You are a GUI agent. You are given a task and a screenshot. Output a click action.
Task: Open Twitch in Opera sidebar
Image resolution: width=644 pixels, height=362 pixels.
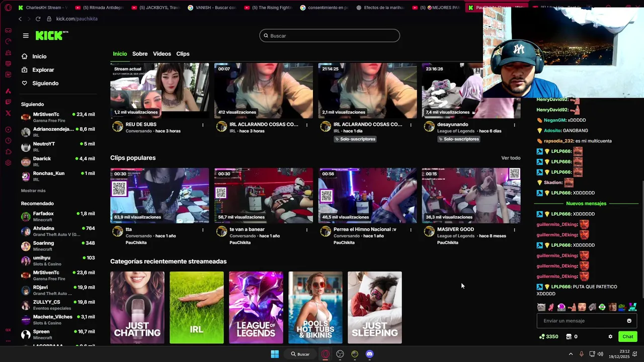pyautogui.click(x=8, y=102)
